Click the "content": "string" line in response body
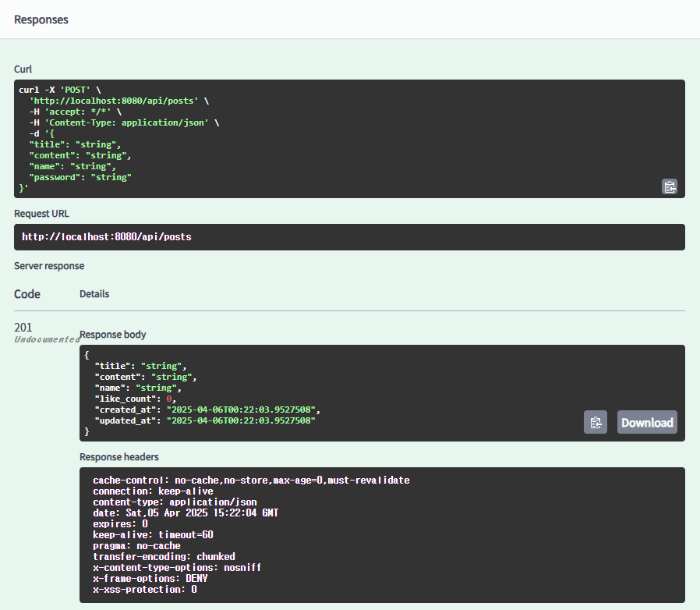Screen dimensions: 700x610 tap(146, 377)
